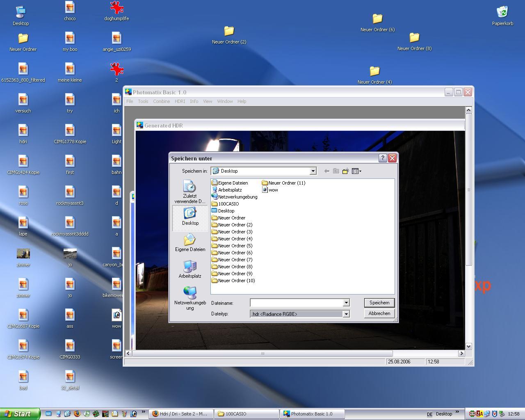The image size is (525, 420).
Task: Click the ZoneAlarm ZA tray icon
Action: coord(479,414)
